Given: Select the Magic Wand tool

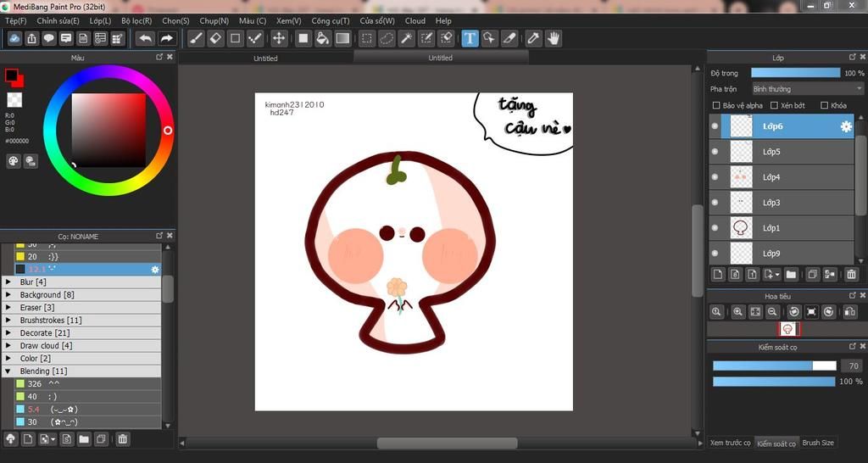Looking at the screenshot, I should point(406,38).
